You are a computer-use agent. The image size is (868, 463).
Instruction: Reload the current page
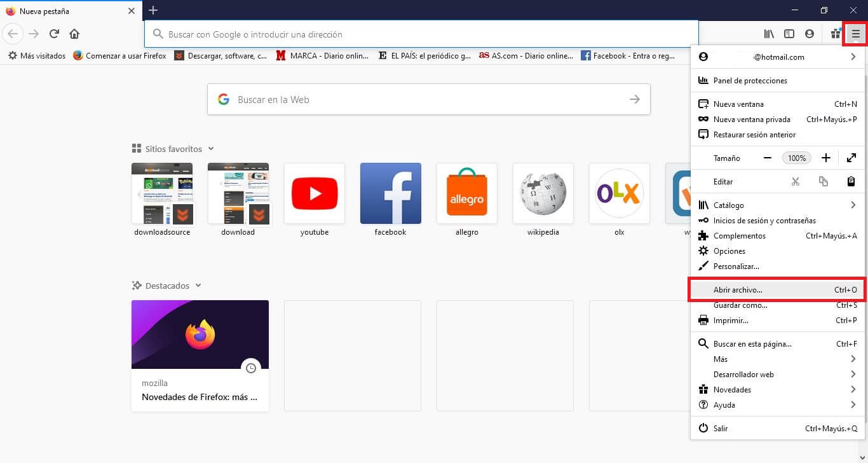(54, 34)
